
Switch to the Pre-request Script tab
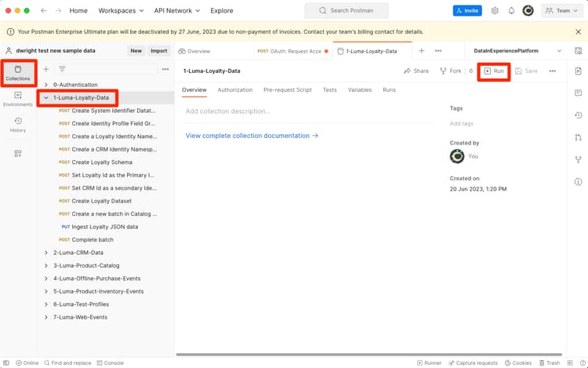[x=288, y=90]
